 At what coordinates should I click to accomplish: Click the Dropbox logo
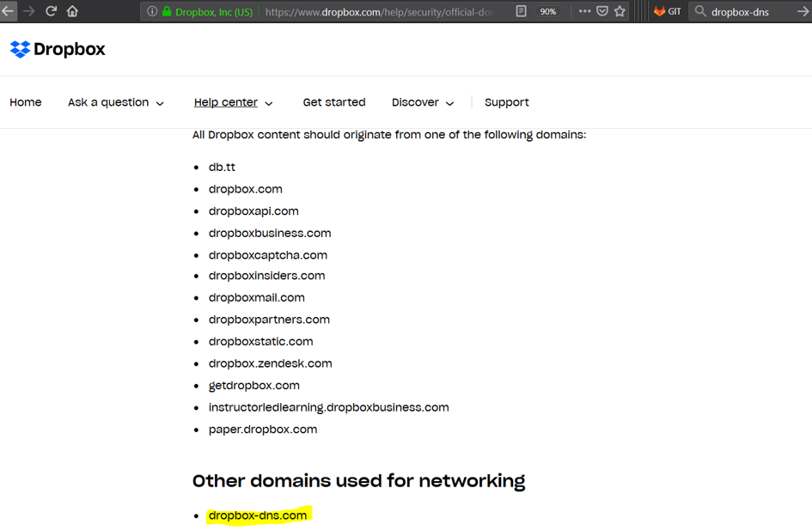click(58, 49)
